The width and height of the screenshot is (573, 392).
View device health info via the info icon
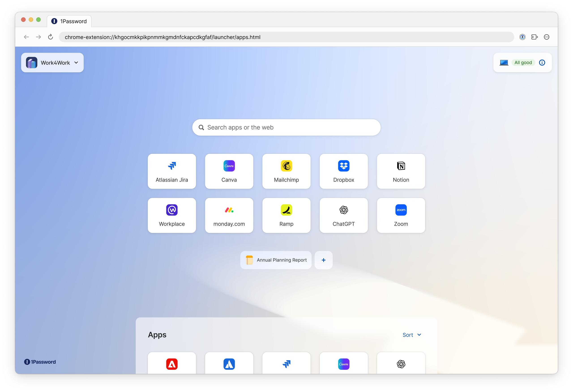point(542,62)
